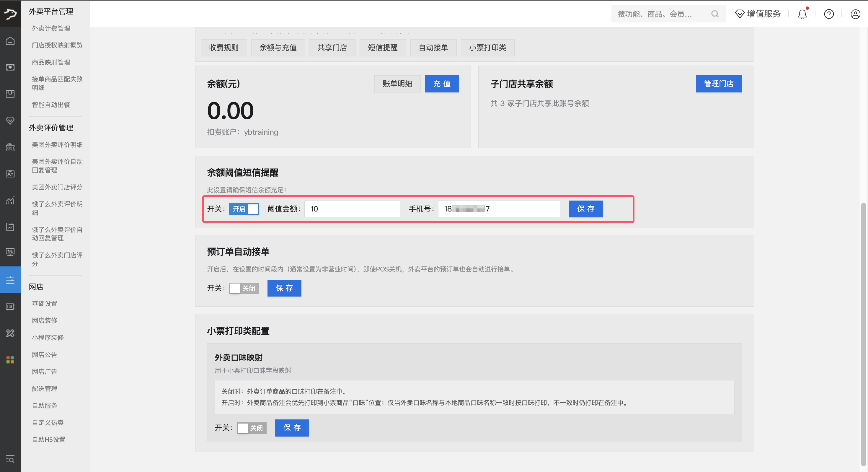Screen dimensions: 868x472
Task: Expand the menu search icon at sidebar bottom
Action: pyautogui.click(x=10, y=459)
